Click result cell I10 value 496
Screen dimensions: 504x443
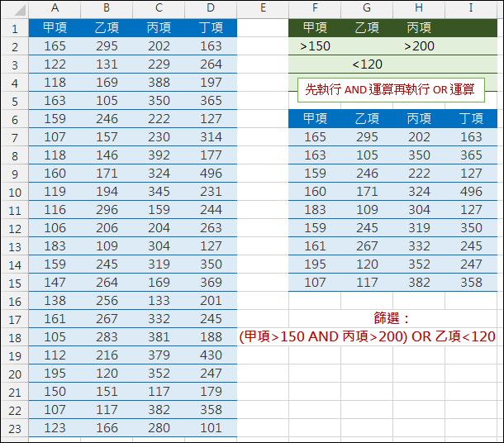point(471,192)
